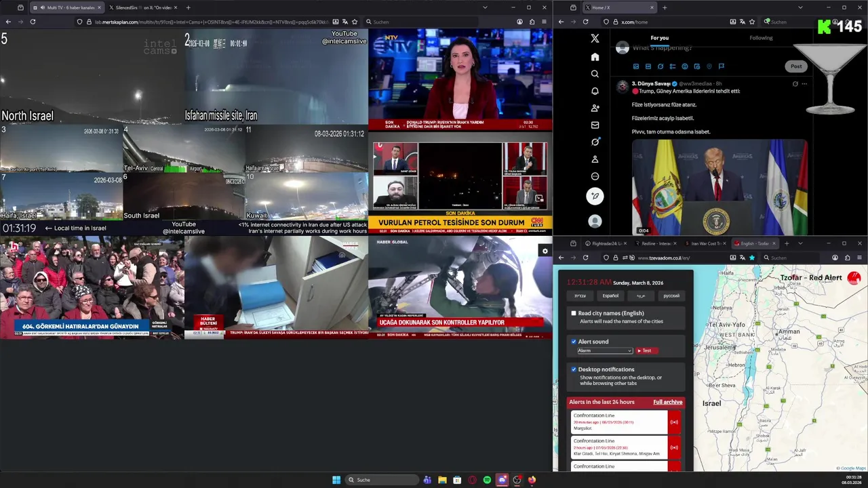Go to Home in X sidebar
Viewport: 868px width, 488px height.
[x=595, y=57]
